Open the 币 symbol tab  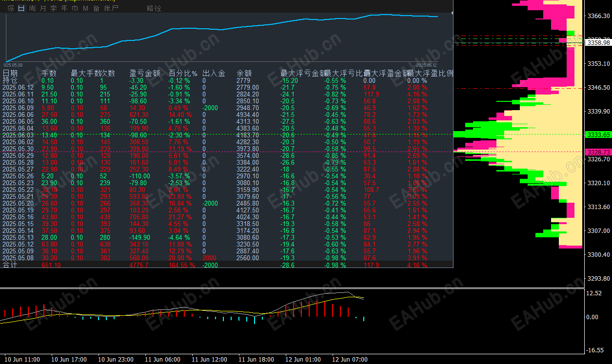75,8
